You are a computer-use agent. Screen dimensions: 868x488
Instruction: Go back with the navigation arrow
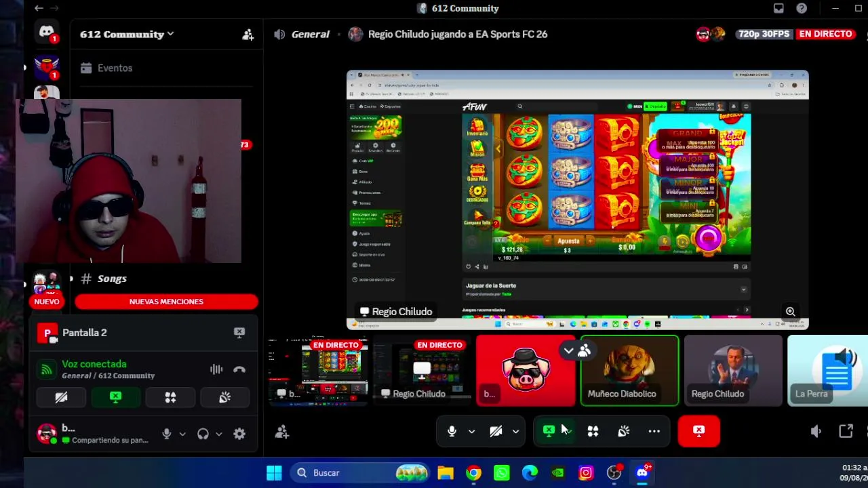tap(39, 8)
